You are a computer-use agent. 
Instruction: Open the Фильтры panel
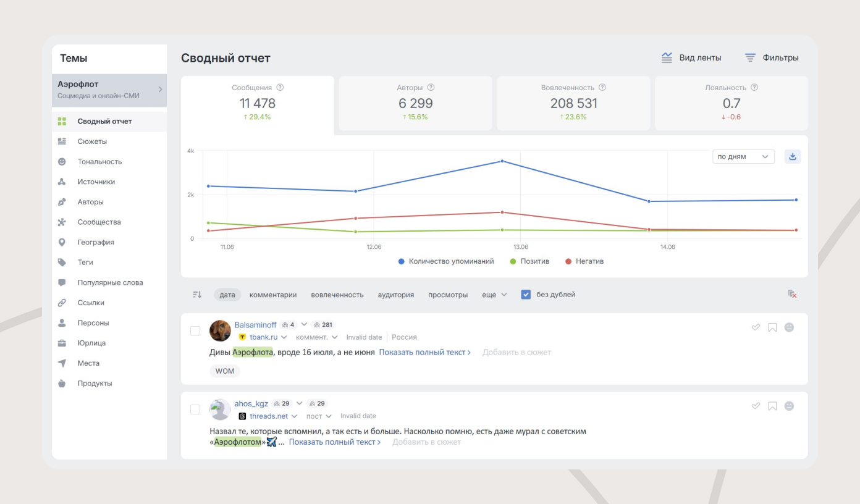pos(771,57)
